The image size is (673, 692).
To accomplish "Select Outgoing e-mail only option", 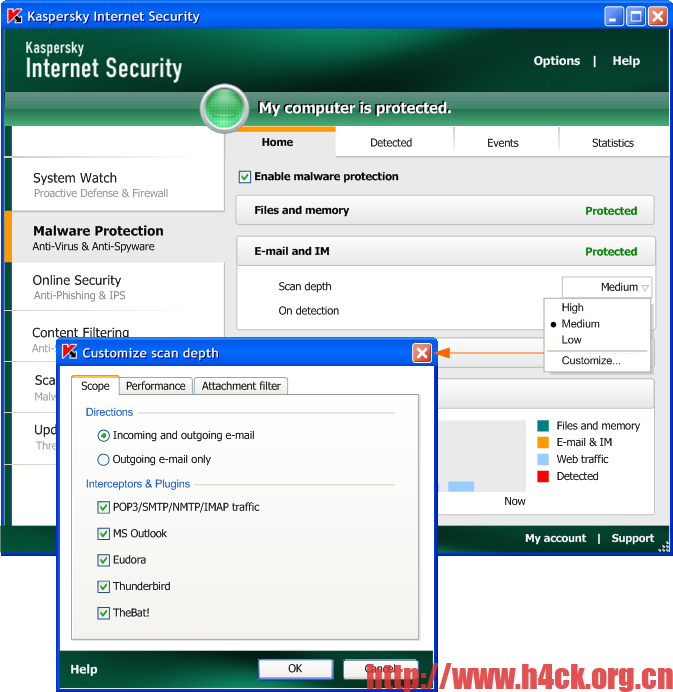I will coord(103,459).
